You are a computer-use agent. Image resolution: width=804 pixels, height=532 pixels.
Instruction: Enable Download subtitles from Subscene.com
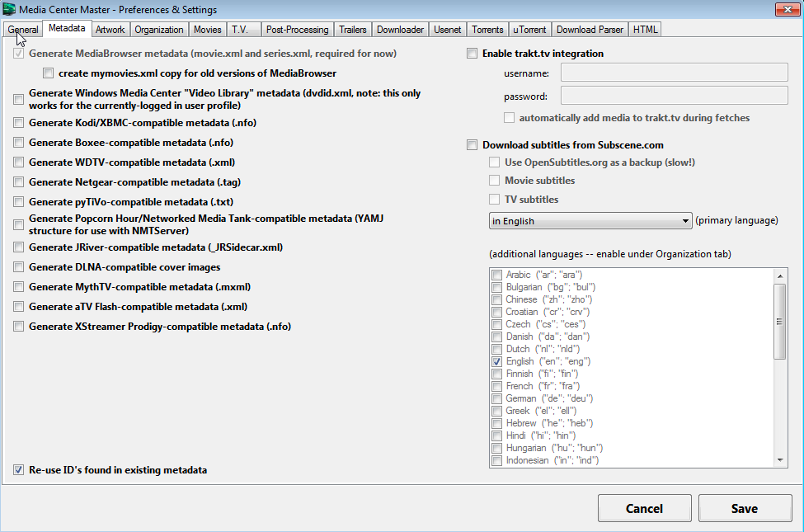pyautogui.click(x=473, y=145)
